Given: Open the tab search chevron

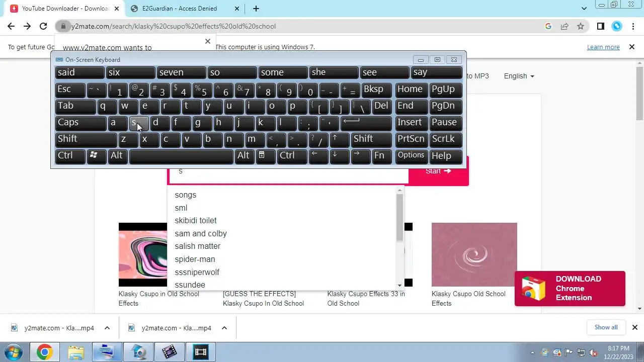Looking at the screenshot, I should (x=584, y=9).
